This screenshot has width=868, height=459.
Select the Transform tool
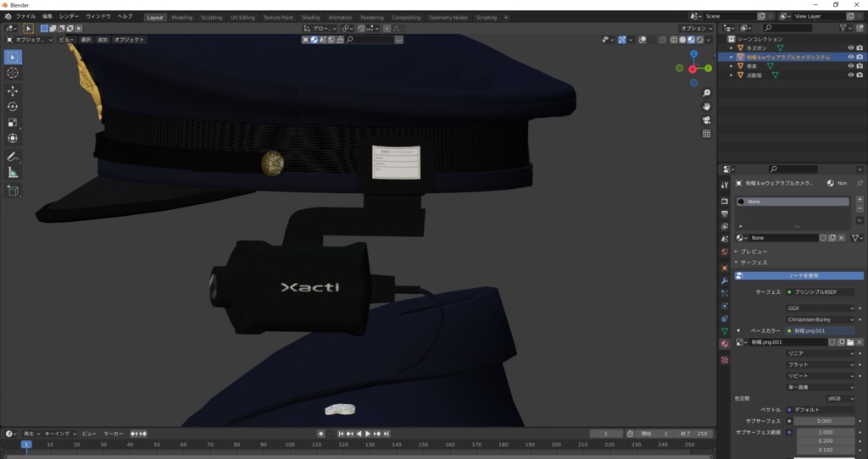13,138
